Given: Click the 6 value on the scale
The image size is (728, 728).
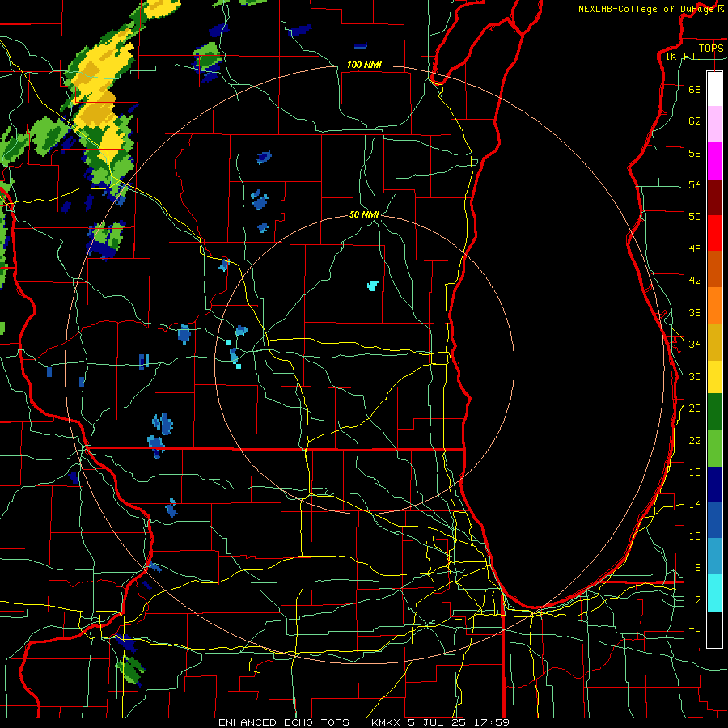Looking at the screenshot, I should pyautogui.click(x=698, y=567).
